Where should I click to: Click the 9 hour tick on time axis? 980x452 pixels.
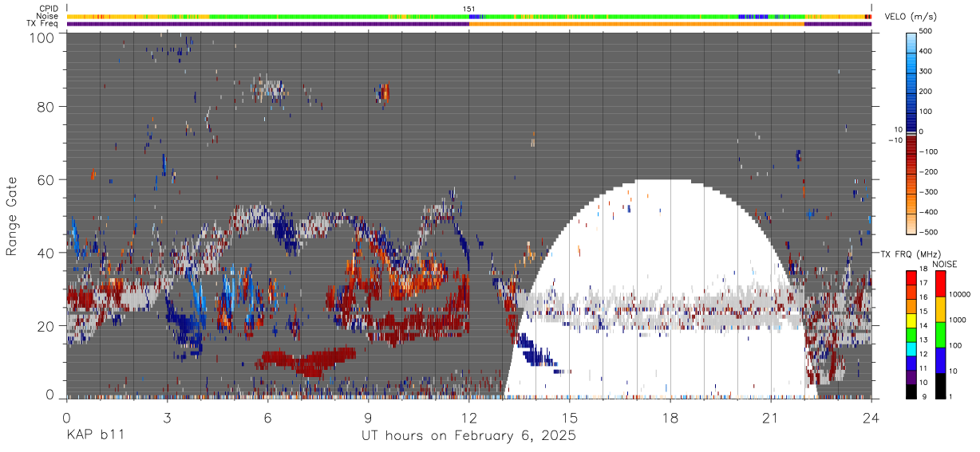click(368, 418)
